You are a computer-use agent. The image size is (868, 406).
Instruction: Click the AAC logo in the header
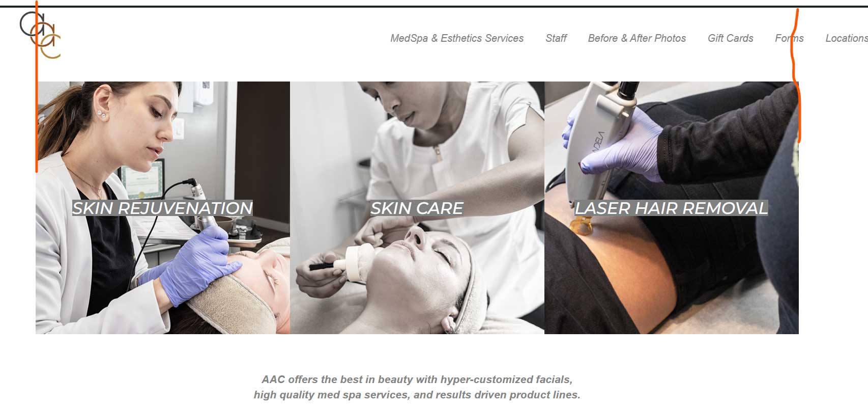[40, 35]
